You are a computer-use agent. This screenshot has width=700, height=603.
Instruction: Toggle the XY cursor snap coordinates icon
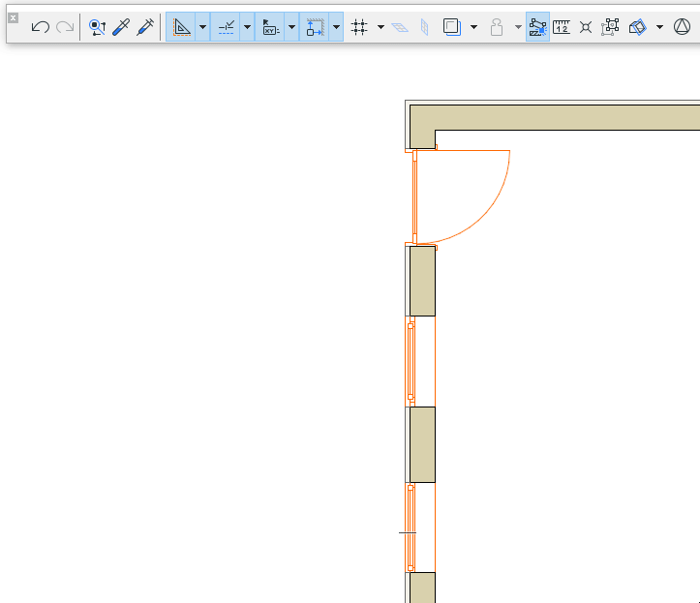click(270, 27)
